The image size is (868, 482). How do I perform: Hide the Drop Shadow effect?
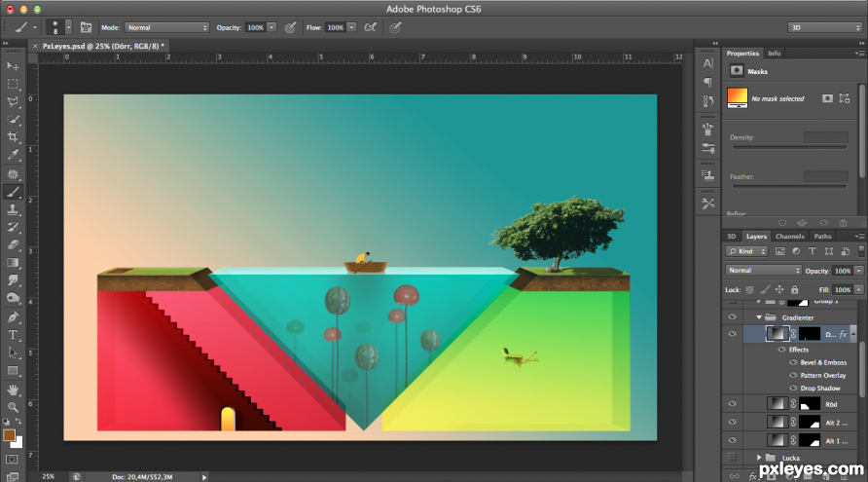[x=793, y=388]
